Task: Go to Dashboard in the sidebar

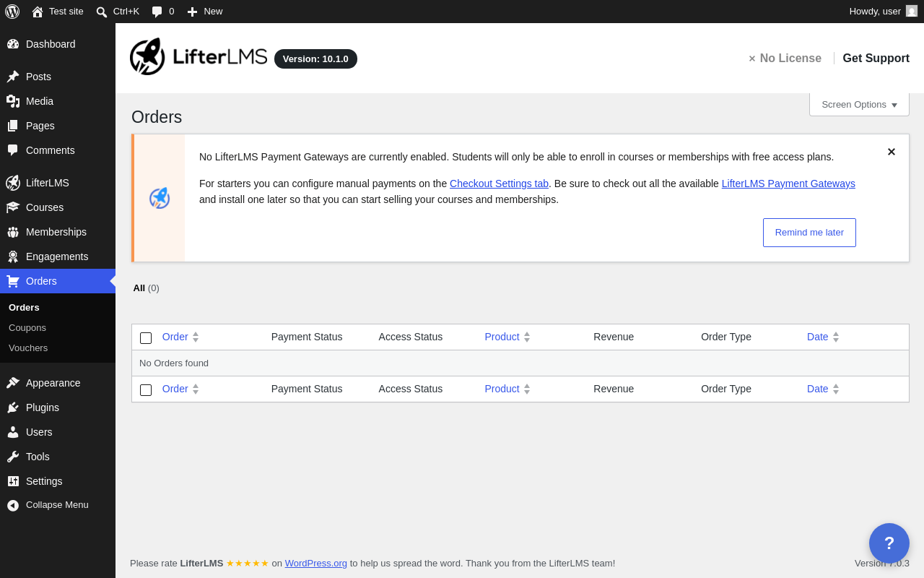Action: pyautogui.click(x=58, y=44)
